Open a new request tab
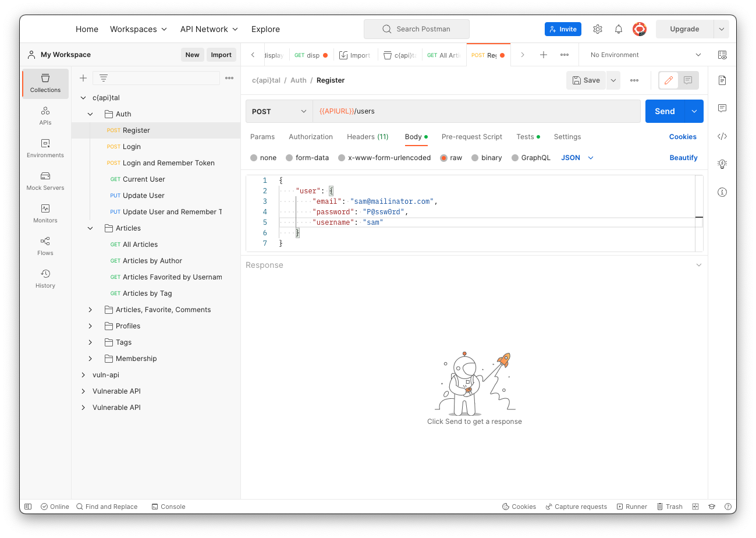Viewport: 756px width, 538px height. 544,55
